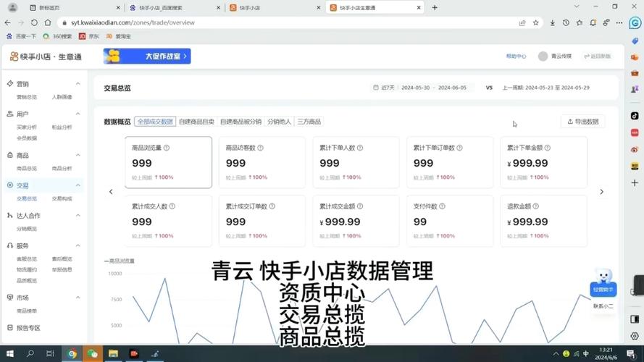Open Chrome from the taskbar
This screenshot has height=362, width=644.
pos(72,353)
